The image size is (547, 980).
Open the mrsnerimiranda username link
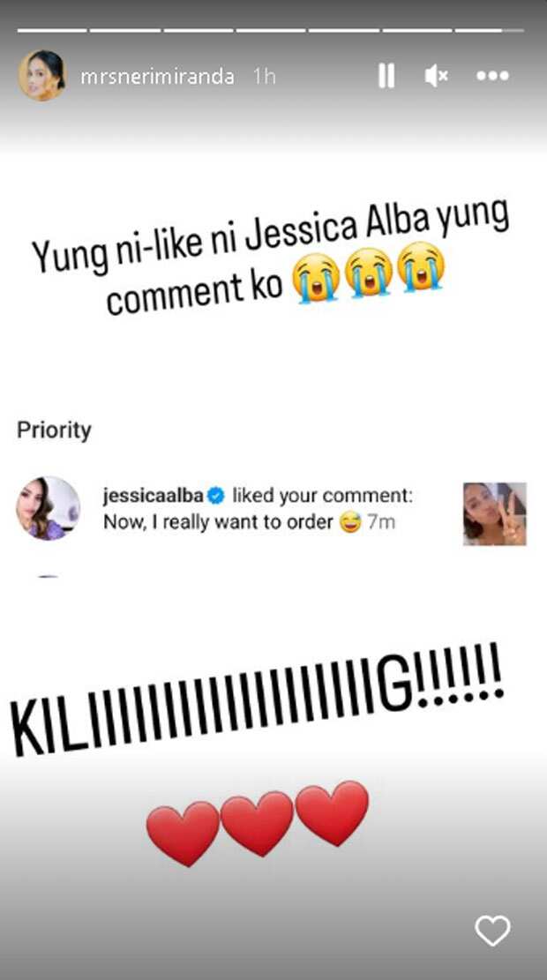click(158, 77)
